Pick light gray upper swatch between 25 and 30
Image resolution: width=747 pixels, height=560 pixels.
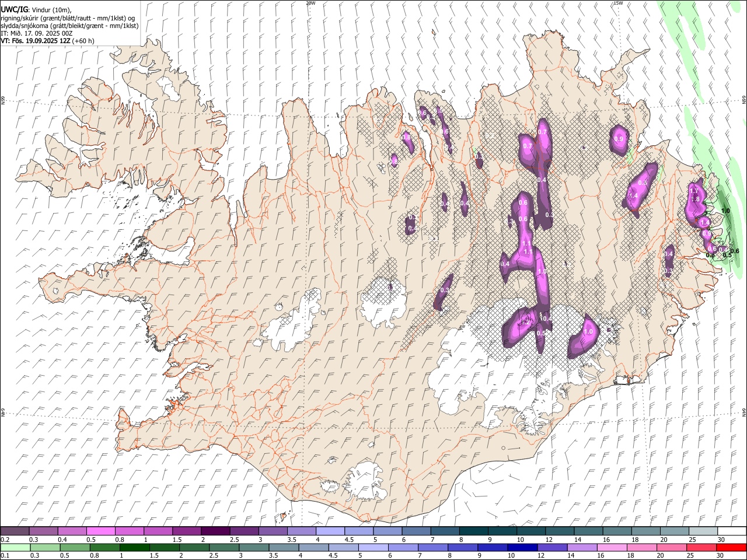click(x=703, y=531)
